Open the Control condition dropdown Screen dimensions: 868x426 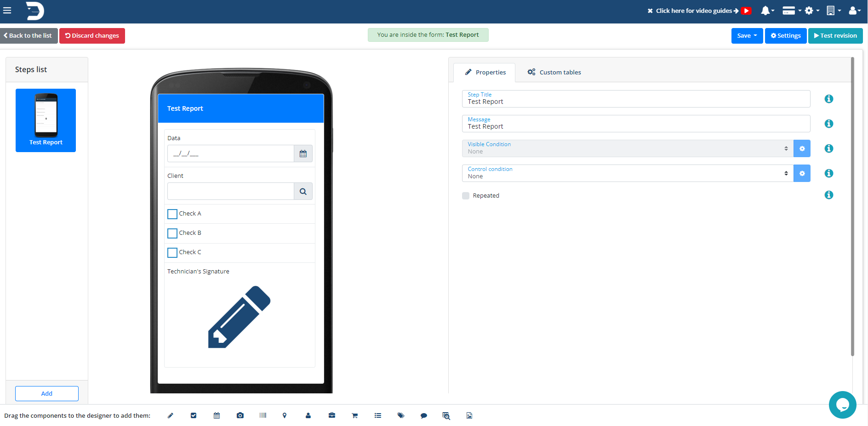[628, 173]
